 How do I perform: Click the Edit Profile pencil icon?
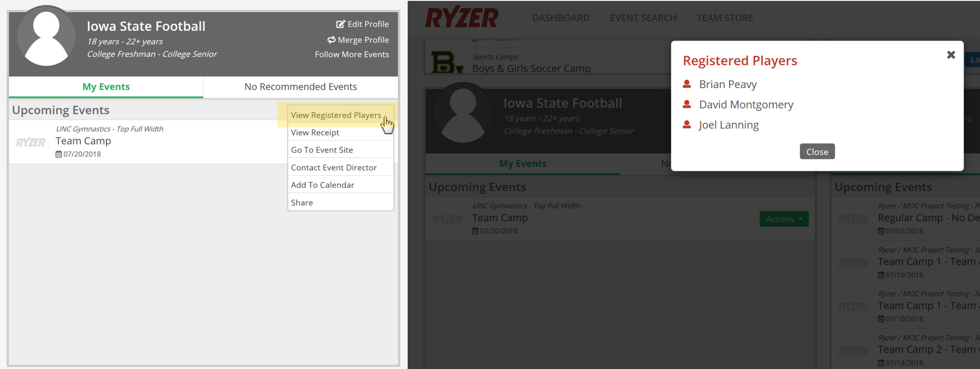click(340, 24)
